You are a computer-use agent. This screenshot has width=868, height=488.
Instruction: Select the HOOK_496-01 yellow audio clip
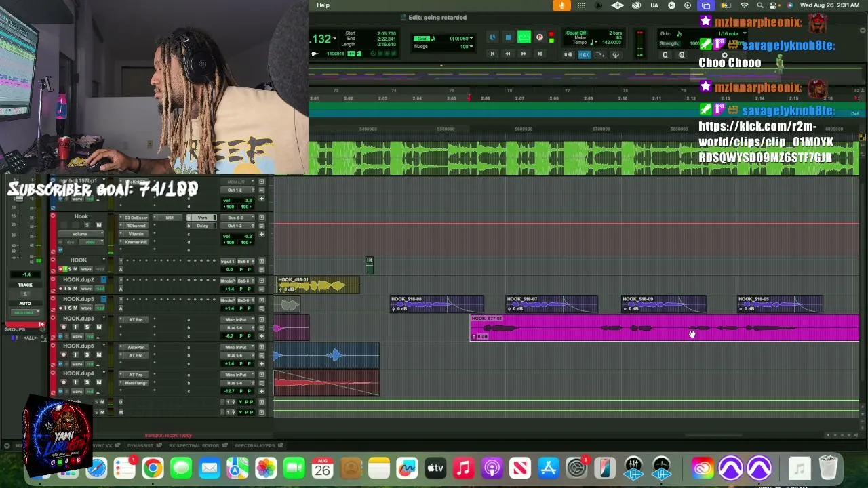[318, 285]
